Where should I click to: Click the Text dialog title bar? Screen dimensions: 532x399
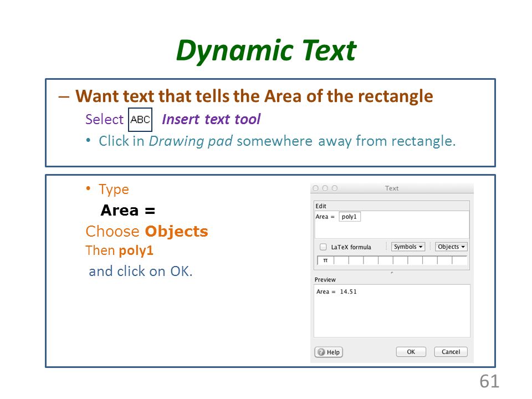click(392, 188)
